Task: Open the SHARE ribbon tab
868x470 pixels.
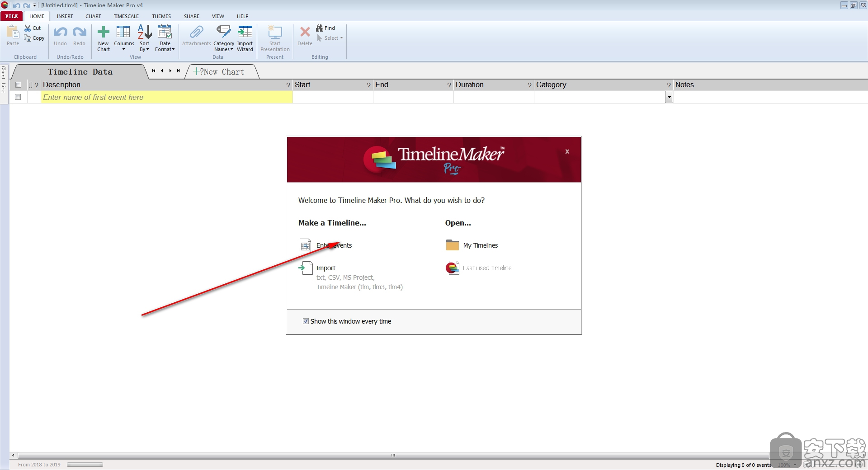Action: click(x=192, y=16)
